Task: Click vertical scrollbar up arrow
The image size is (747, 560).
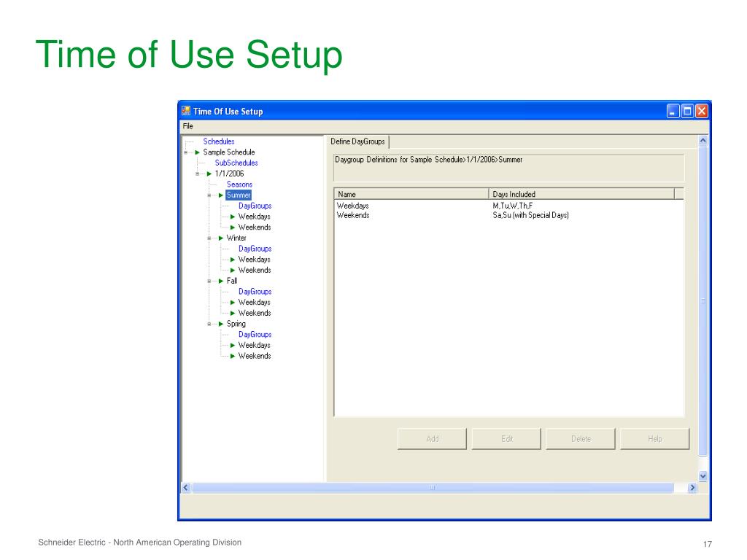Action: tap(703, 141)
